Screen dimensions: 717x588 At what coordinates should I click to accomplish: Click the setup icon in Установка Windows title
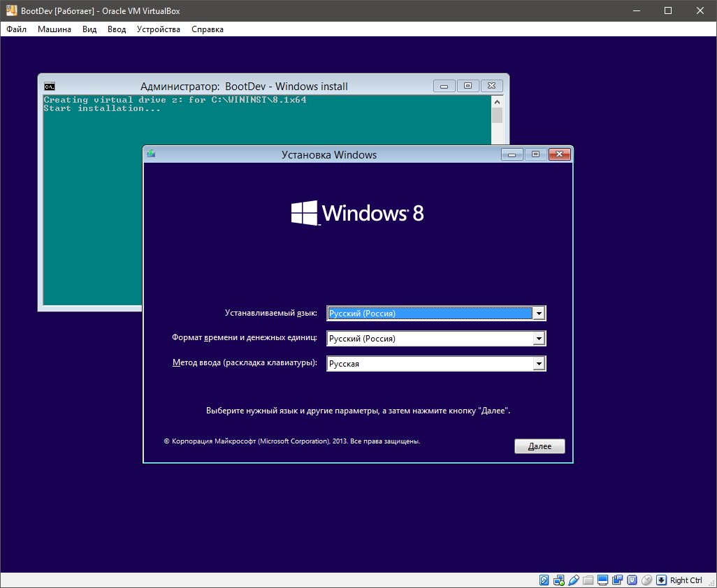click(151, 154)
